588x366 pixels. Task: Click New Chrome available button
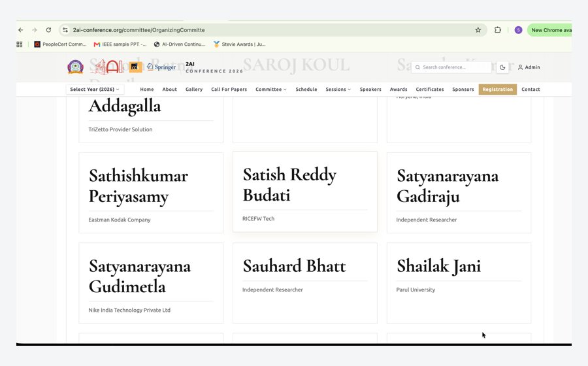pyautogui.click(x=549, y=30)
